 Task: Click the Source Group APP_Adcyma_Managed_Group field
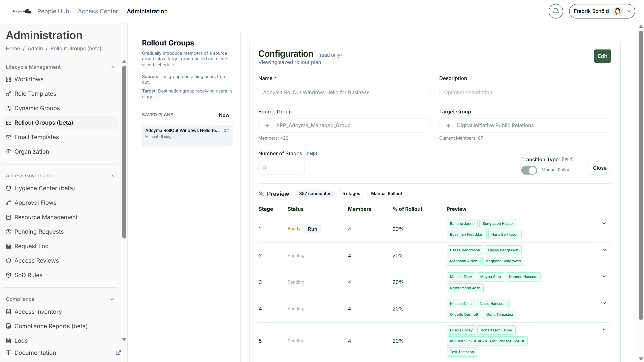point(344,125)
